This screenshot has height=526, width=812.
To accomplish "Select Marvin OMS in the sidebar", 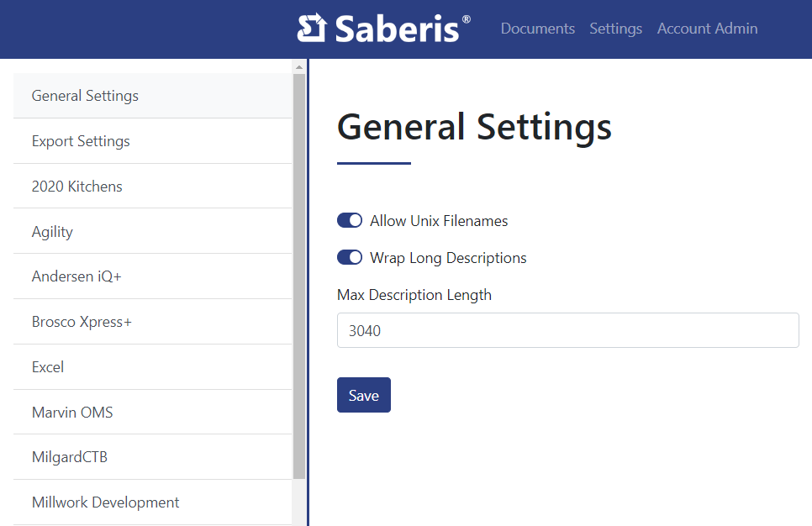I will click(x=72, y=412).
